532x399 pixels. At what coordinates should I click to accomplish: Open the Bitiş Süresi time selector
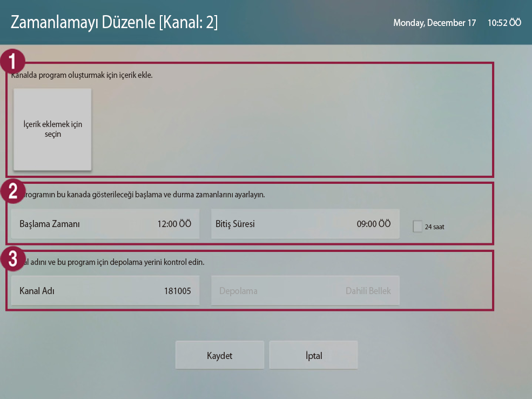click(x=305, y=224)
